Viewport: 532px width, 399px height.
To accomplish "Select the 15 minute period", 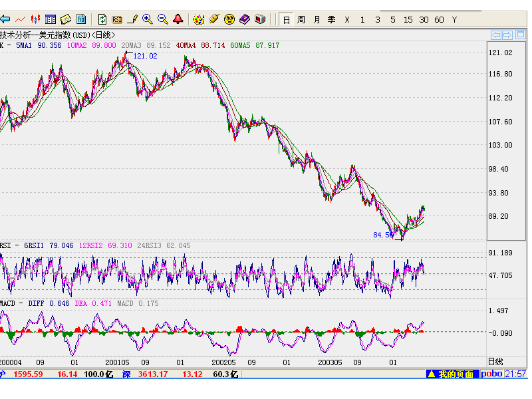I will pos(408,20).
